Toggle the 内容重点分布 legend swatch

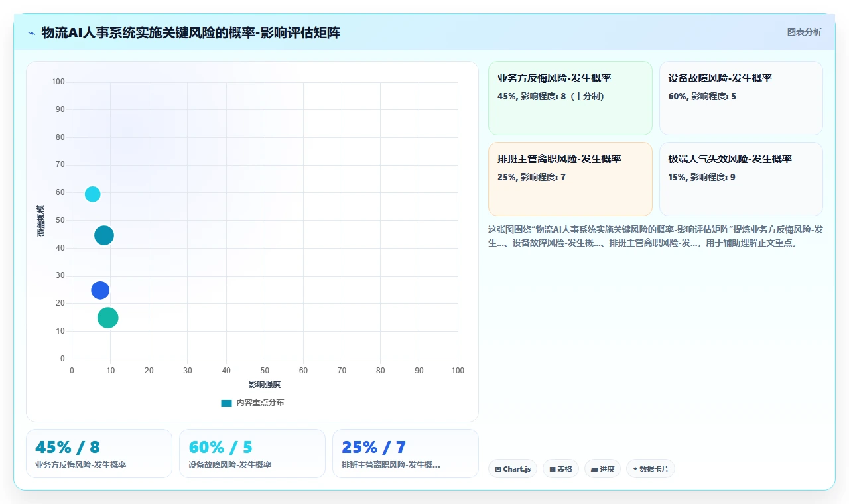point(226,403)
